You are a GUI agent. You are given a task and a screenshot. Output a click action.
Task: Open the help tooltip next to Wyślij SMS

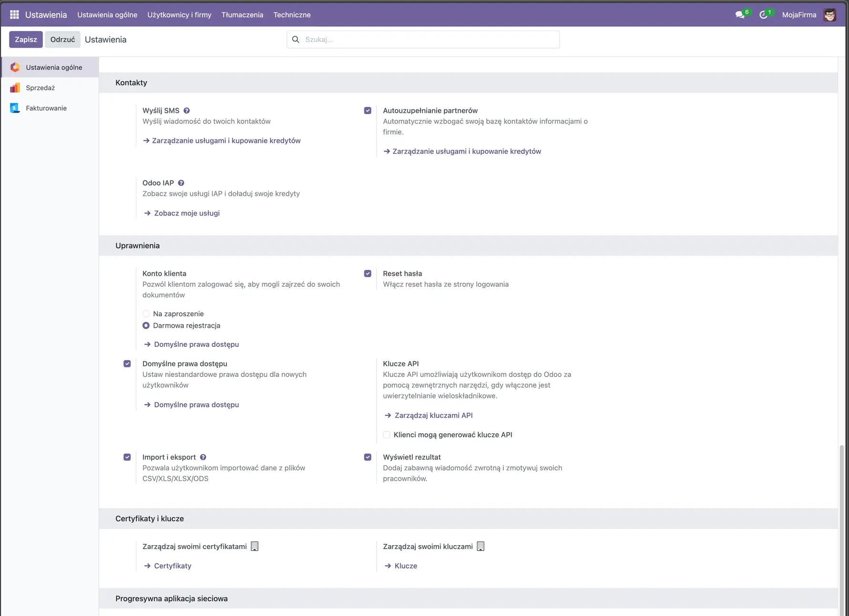[x=186, y=110]
